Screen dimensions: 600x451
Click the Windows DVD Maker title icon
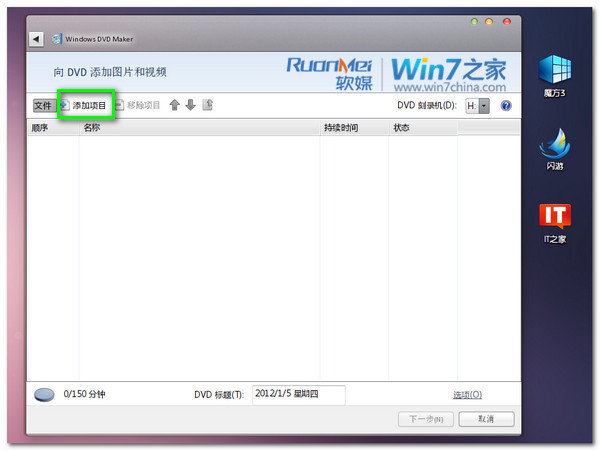tap(57, 39)
